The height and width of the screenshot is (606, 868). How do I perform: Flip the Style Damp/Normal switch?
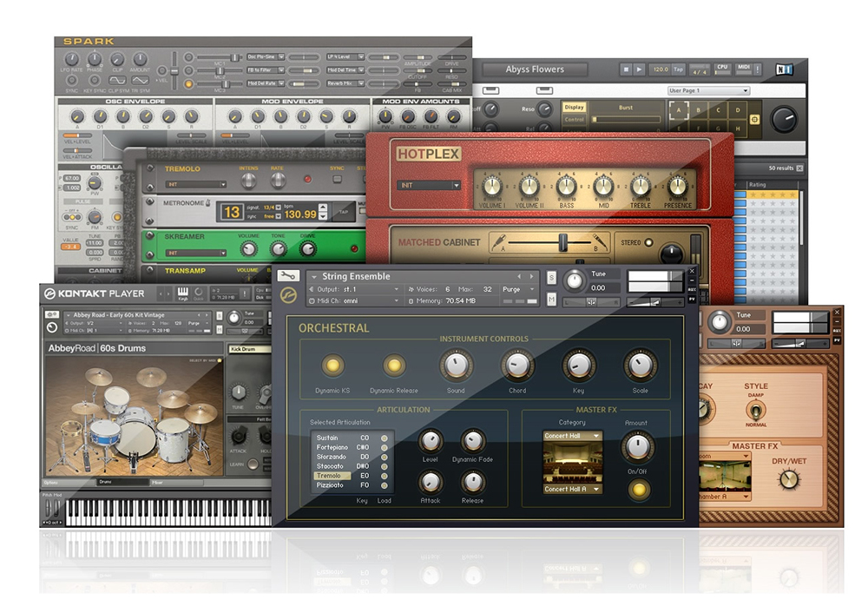click(756, 411)
